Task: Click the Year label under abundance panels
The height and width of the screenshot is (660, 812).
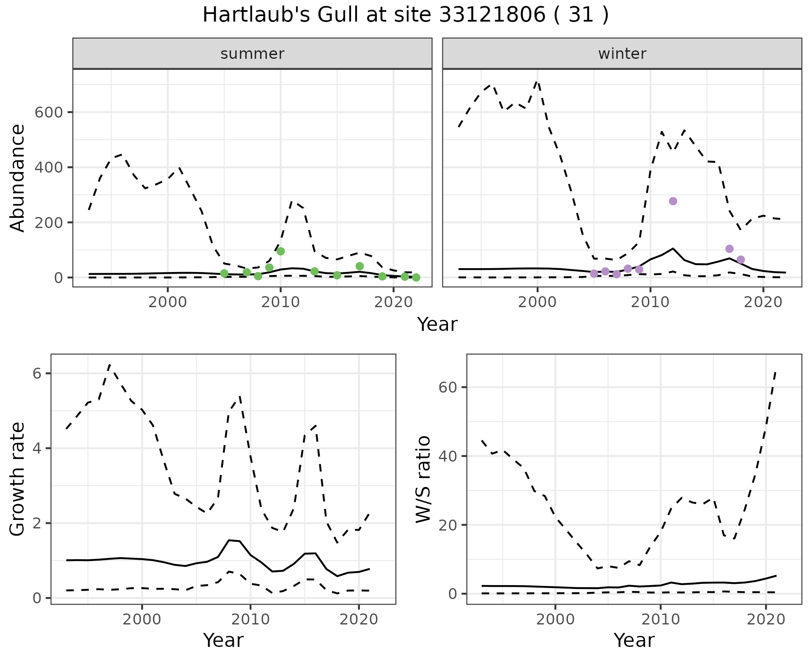Action: coord(437,324)
